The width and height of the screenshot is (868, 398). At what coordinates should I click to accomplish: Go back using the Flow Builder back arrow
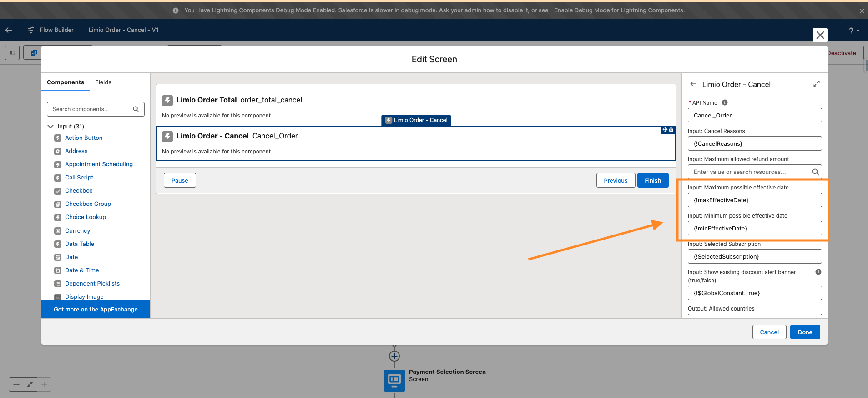tap(9, 30)
